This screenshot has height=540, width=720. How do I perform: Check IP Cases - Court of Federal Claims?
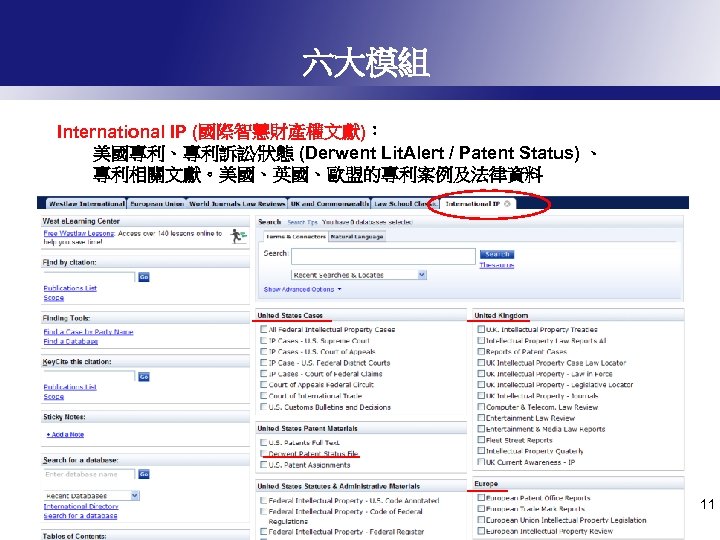264,373
